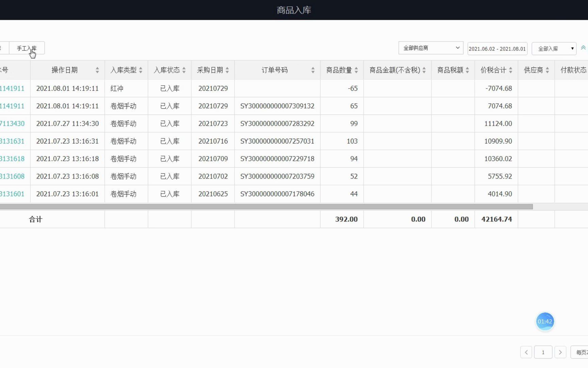Click the 合计 summary row label

(x=36, y=219)
